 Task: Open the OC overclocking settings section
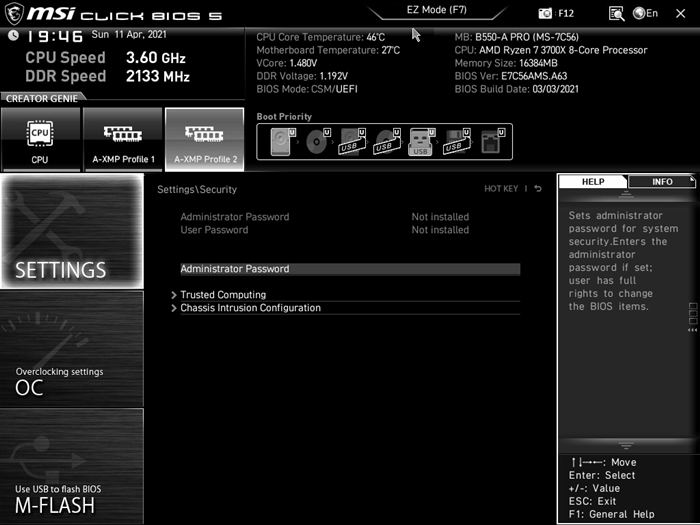coord(72,349)
